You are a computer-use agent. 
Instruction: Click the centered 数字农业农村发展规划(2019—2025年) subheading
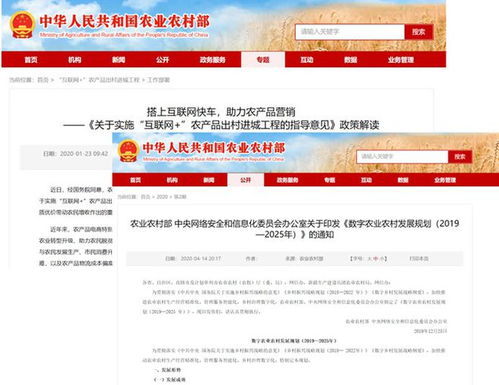(x=294, y=341)
